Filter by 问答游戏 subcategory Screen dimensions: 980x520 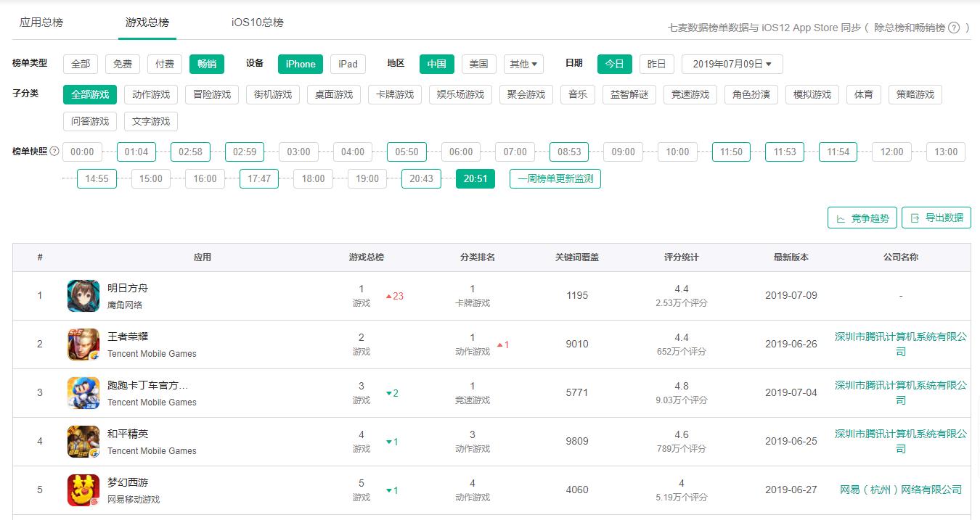coord(90,121)
